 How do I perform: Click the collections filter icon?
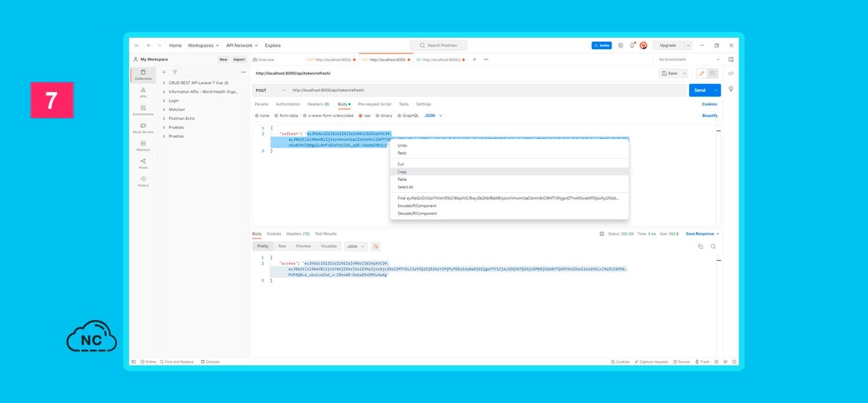tap(175, 72)
